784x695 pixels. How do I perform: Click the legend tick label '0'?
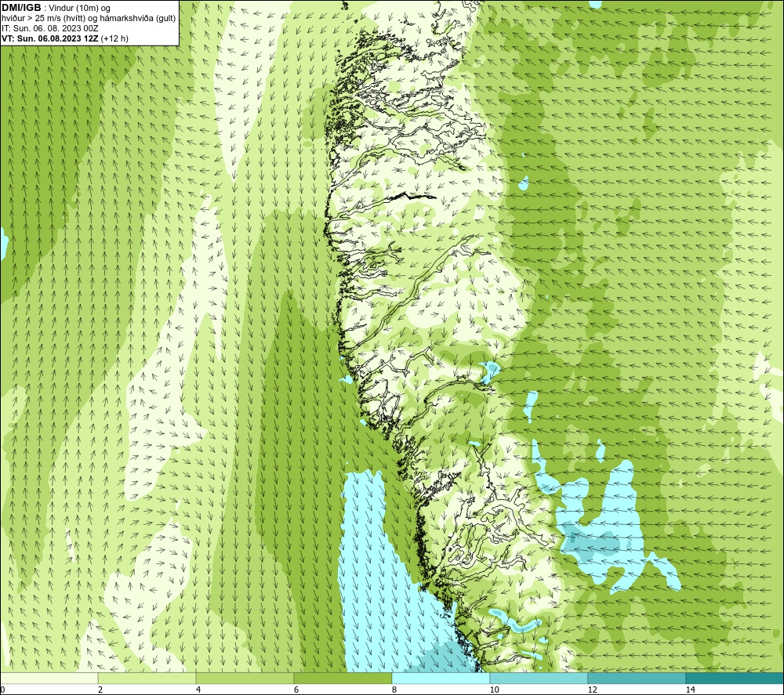tap(2, 690)
